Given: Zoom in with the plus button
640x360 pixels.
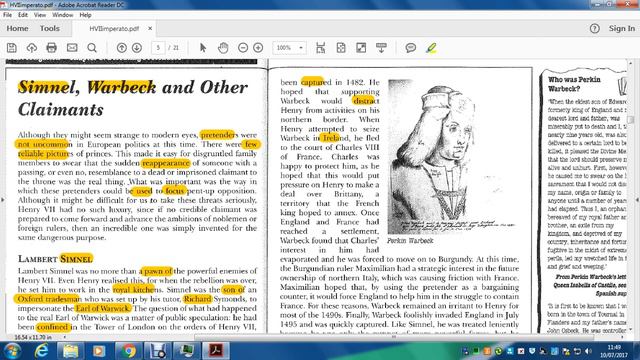Looking at the screenshot, I should [258, 48].
